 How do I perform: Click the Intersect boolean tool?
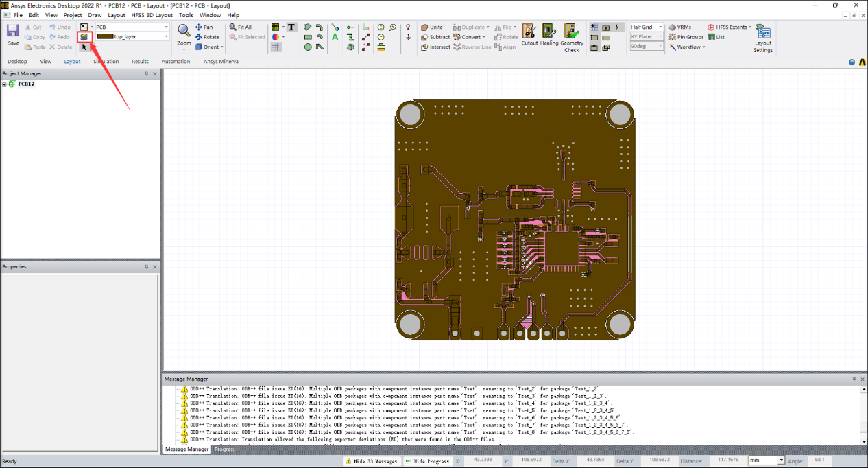(435, 47)
